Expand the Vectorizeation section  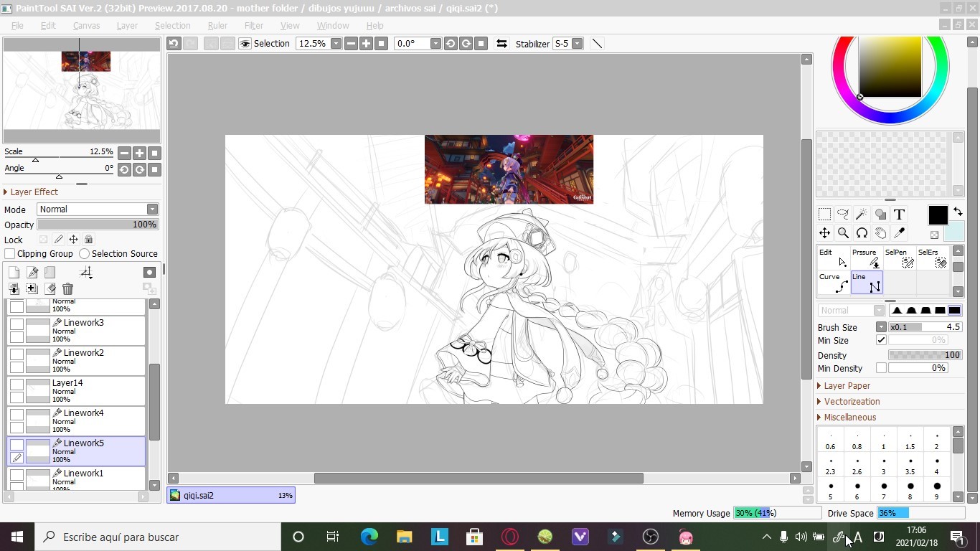pos(849,402)
